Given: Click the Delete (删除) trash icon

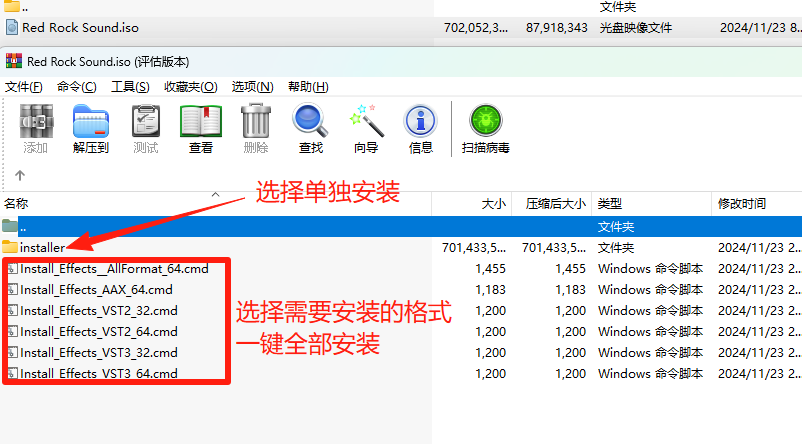Looking at the screenshot, I should 256,121.
